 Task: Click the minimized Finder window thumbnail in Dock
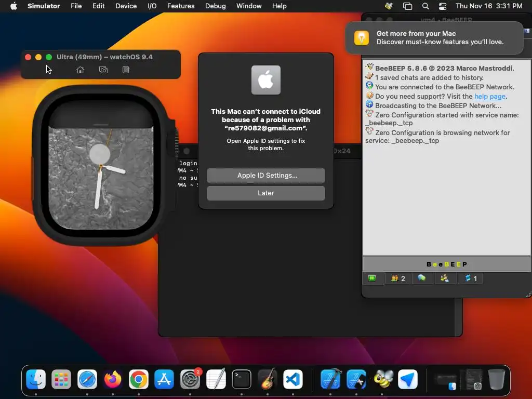click(446, 380)
